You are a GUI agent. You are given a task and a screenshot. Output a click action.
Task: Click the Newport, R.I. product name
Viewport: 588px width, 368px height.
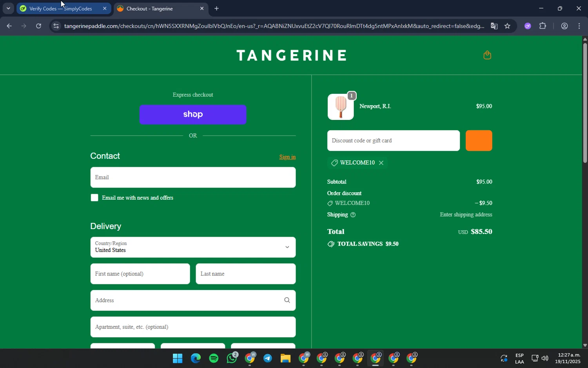click(x=375, y=106)
